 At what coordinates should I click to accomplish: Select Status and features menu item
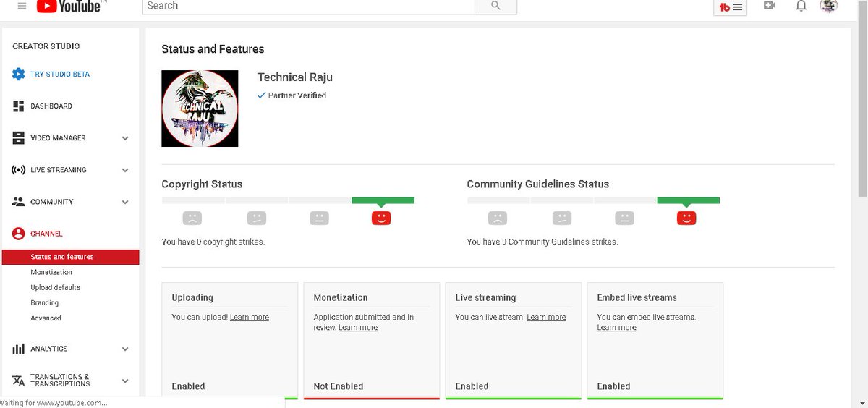[70, 257]
